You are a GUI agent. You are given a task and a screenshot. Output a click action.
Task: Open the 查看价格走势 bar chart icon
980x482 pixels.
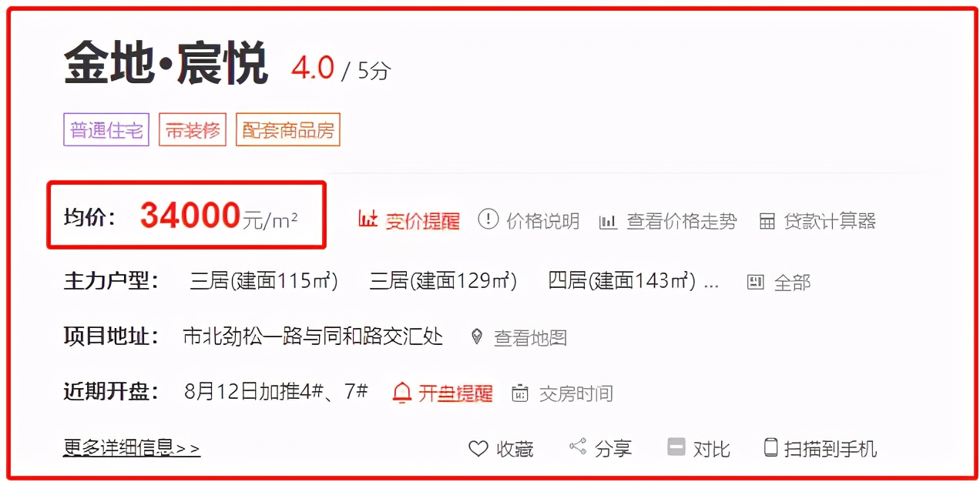coord(609,222)
